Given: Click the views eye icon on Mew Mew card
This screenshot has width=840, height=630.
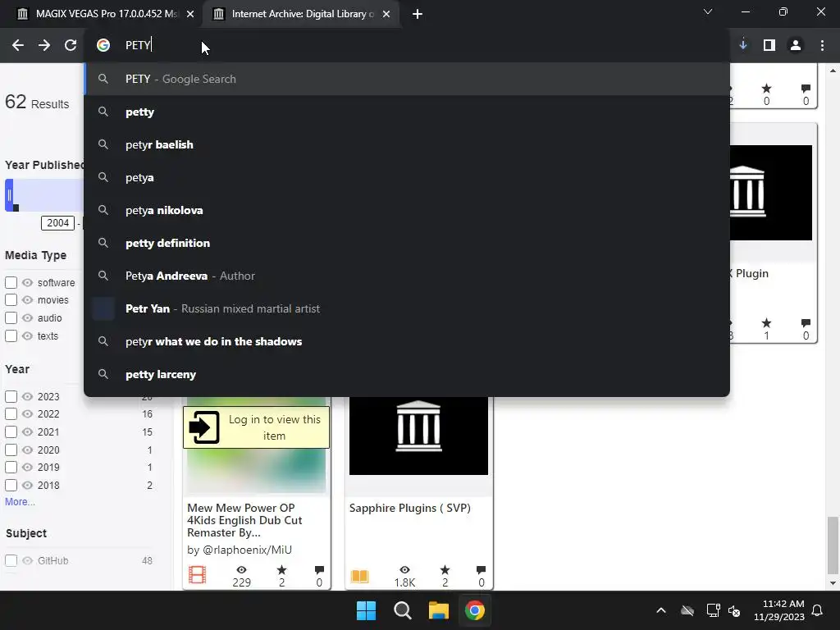Looking at the screenshot, I should pos(242,570).
